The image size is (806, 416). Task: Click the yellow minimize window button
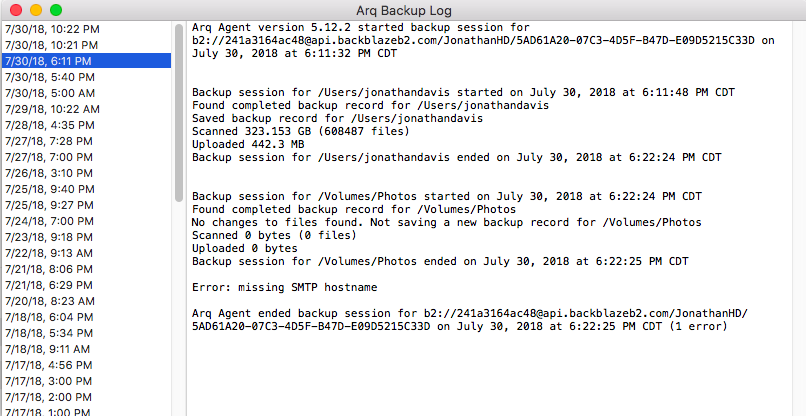coord(36,10)
